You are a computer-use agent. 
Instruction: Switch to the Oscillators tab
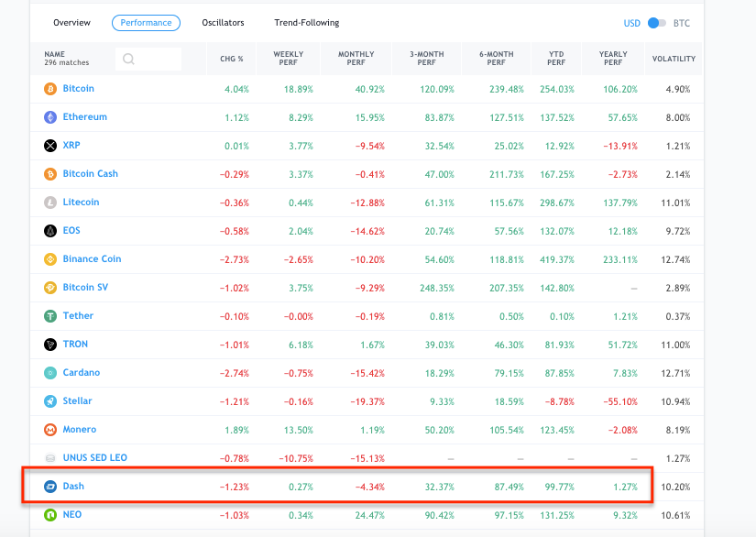point(224,23)
